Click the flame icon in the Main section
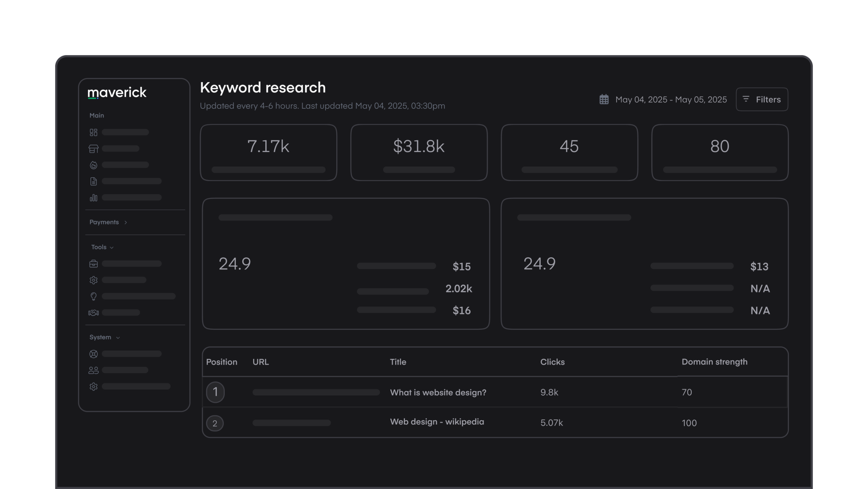Viewport: 868px width, 489px height. click(x=94, y=165)
